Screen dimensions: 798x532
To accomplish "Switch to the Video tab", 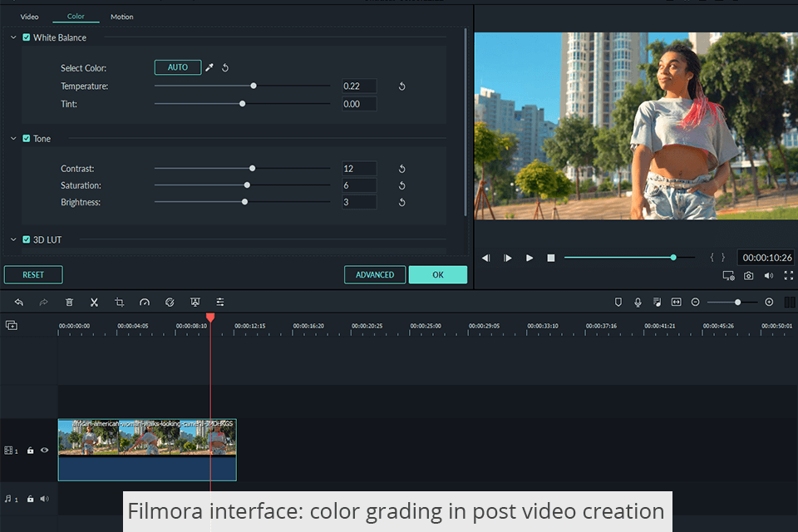I will (29, 17).
